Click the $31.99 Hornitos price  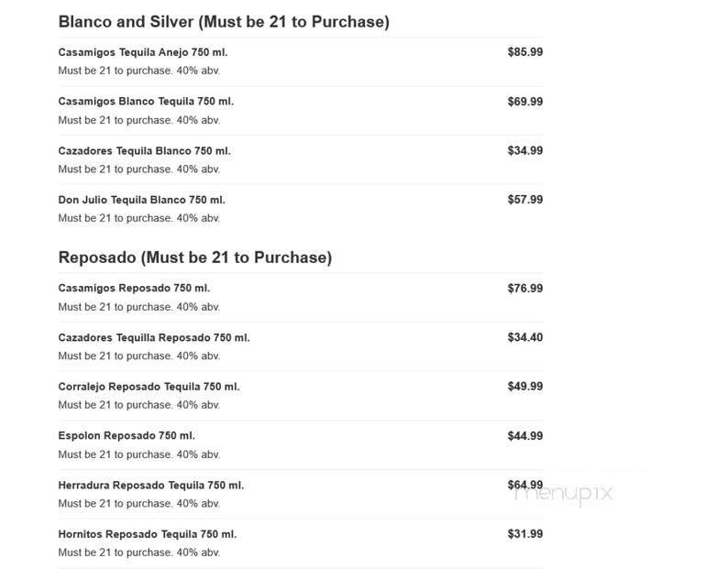coord(524,534)
